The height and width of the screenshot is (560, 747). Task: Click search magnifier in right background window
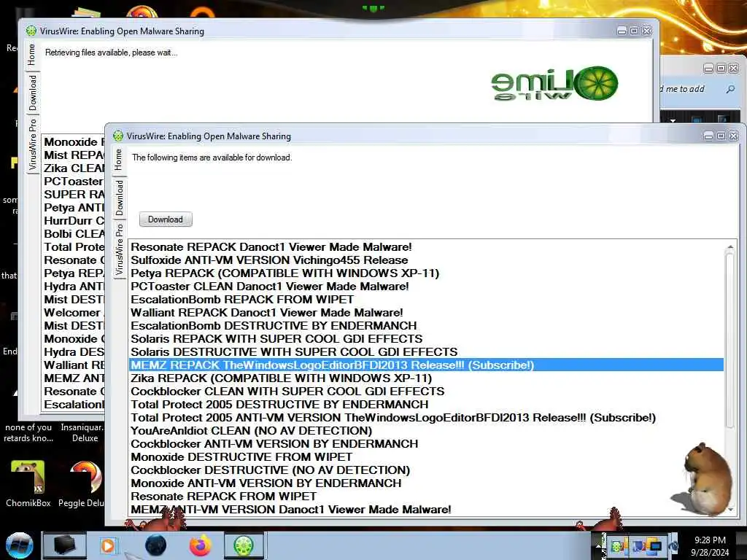tap(730, 89)
